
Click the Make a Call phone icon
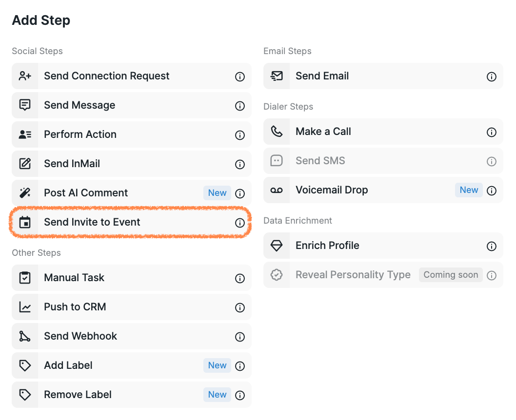coord(277,132)
